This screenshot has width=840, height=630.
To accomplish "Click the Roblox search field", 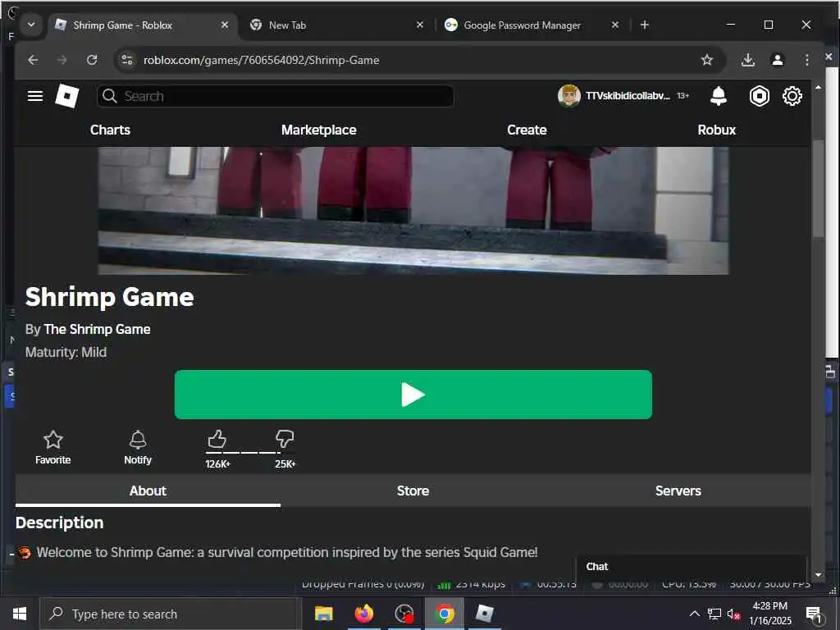I will click(x=276, y=96).
